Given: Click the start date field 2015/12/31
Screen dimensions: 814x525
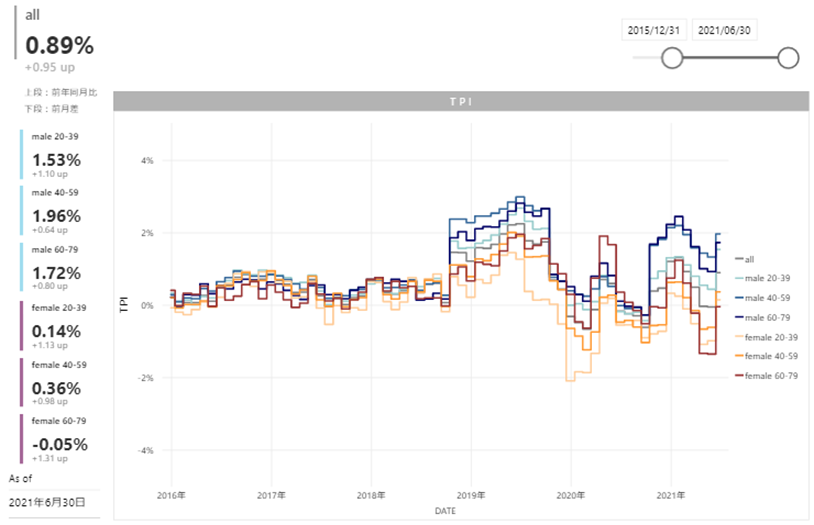Looking at the screenshot, I should point(654,30).
